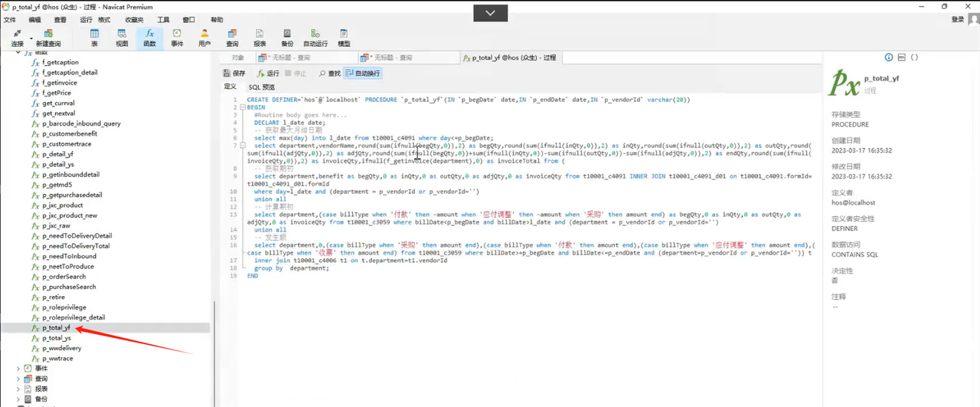The height and width of the screenshot is (407, 980).
Task: Run the procedure with 运行
Action: click(x=268, y=73)
